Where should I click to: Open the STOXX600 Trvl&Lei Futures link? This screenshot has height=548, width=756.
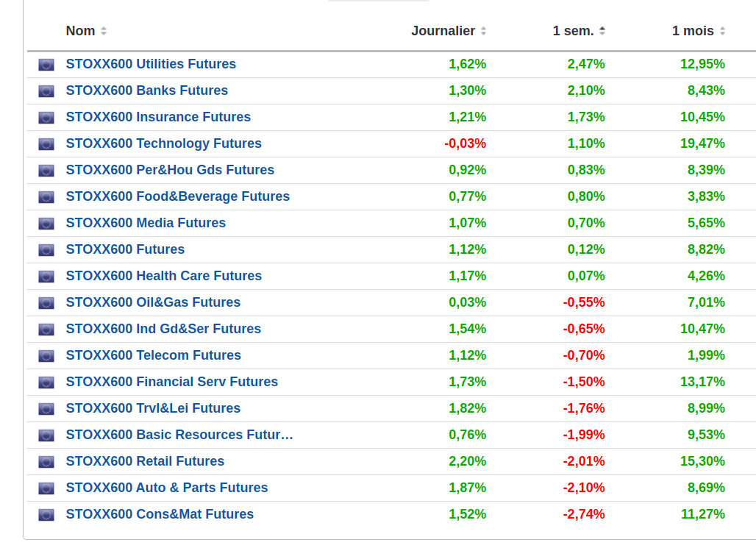(x=153, y=408)
